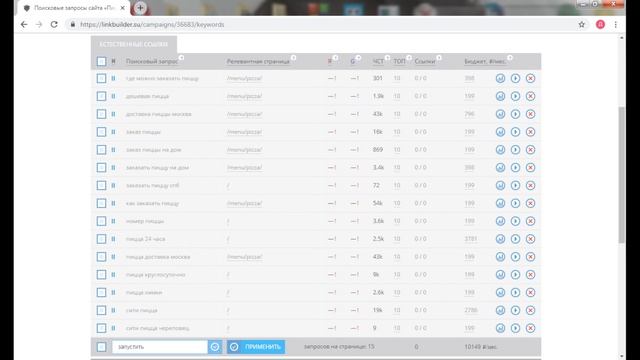Click the play icon in the 'пицца круглосуточно' row

coord(516,275)
